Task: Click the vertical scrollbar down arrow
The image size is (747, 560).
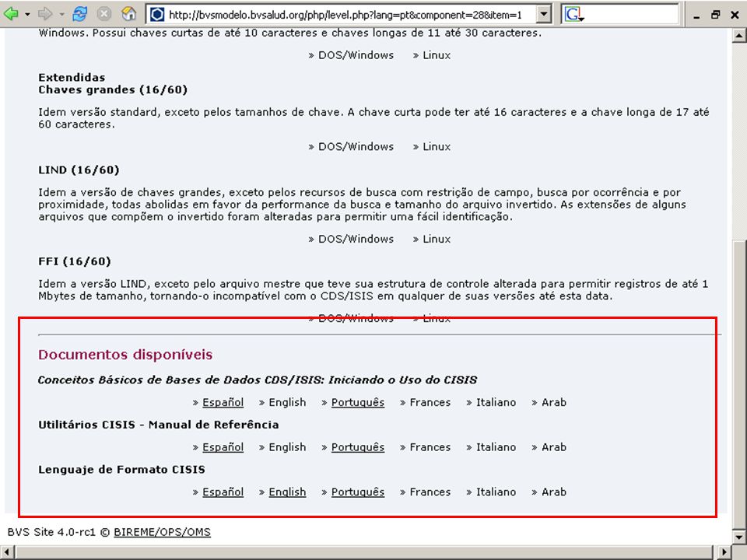Action: pyautogui.click(x=739, y=536)
